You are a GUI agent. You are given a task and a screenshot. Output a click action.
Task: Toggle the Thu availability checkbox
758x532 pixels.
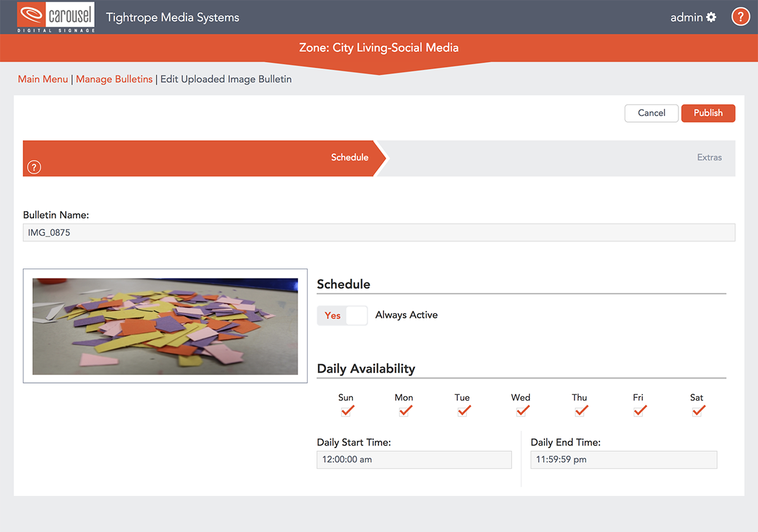[580, 411]
